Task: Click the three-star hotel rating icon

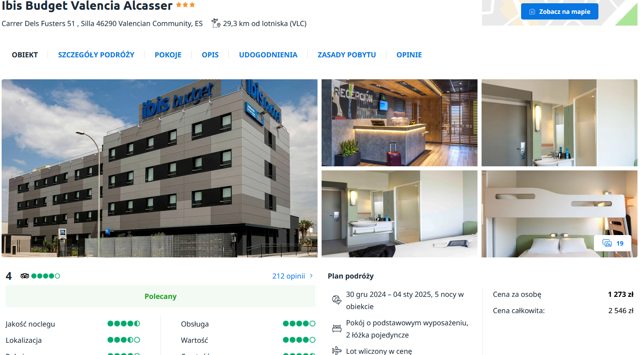Action: pos(186,5)
